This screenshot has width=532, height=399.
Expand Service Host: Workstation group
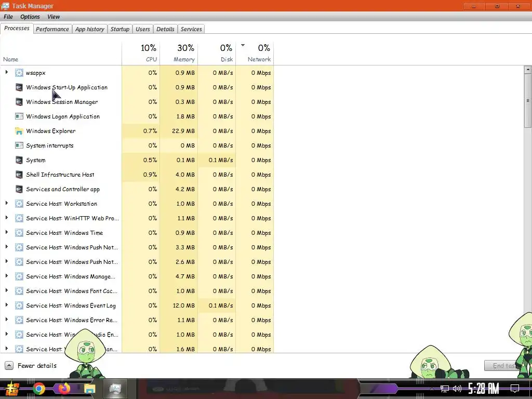(6, 203)
